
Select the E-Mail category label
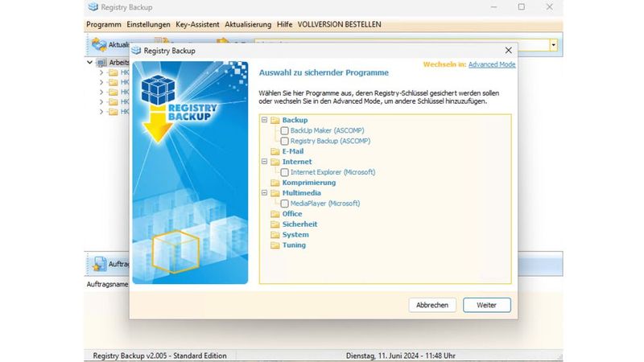point(293,151)
